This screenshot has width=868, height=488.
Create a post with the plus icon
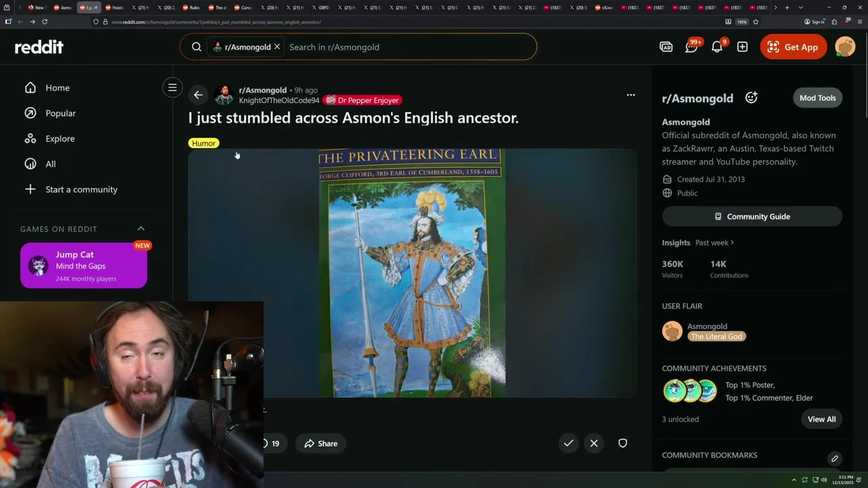point(743,47)
